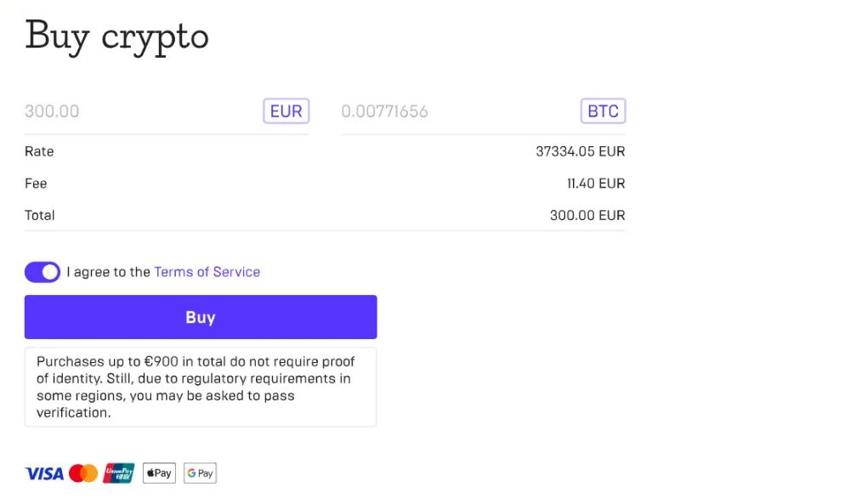The width and height of the screenshot is (856, 504).
Task: Toggle the Terms of Service agreement switch
Action: (43, 272)
